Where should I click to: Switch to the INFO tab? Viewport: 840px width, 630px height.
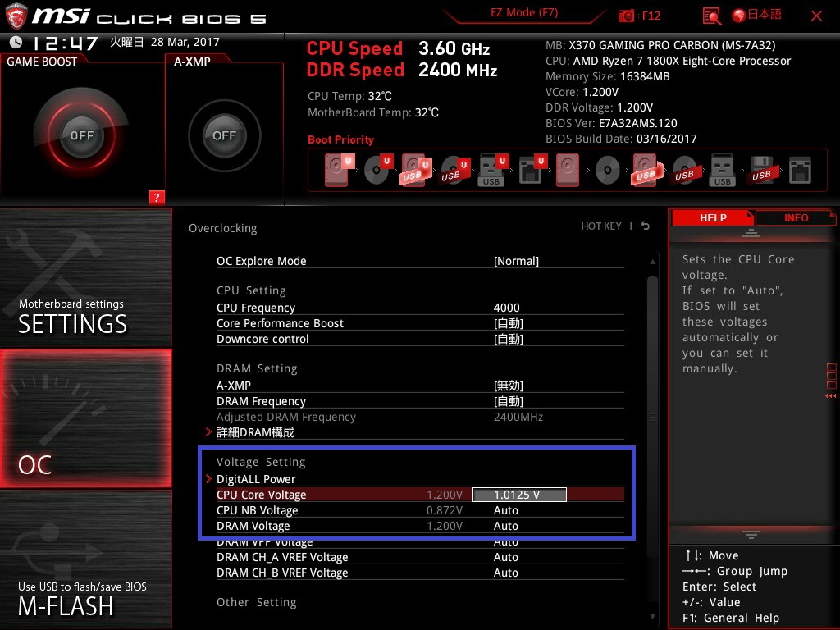796,217
